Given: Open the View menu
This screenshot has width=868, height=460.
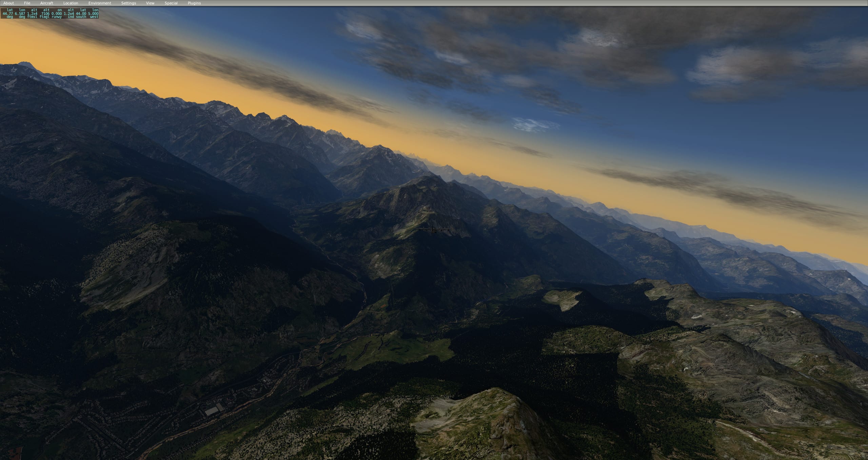Looking at the screenshot, I should tap(150, 3).
